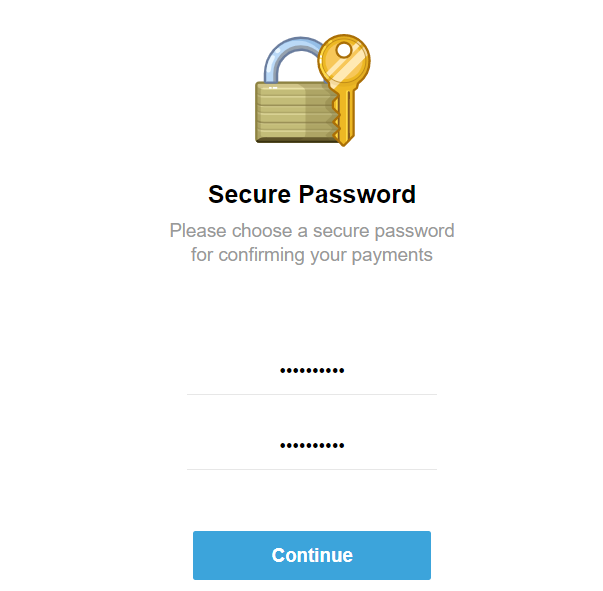603x591 pixels.
Task: Click the 'Please choose a secure password' text
Action: click(312, 231)
